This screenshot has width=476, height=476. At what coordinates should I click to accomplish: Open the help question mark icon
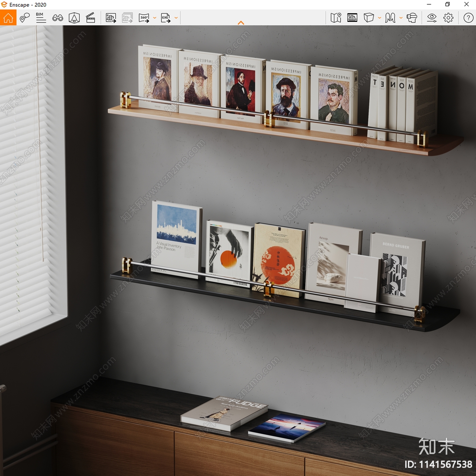[468, 18]
